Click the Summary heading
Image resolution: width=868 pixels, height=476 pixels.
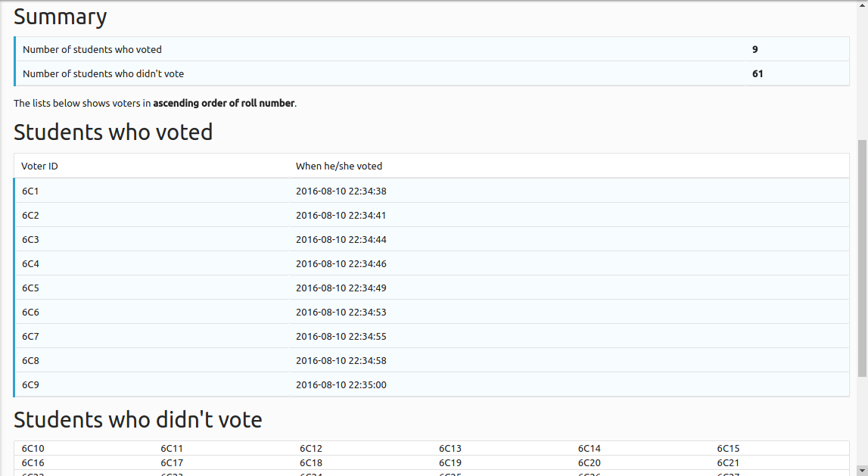coord(60,17)
